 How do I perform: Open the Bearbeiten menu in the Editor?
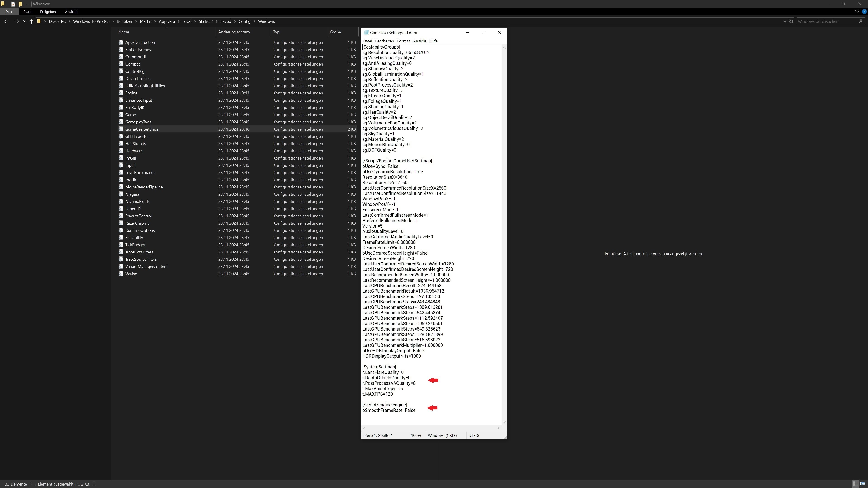click(x=384, y=41)
